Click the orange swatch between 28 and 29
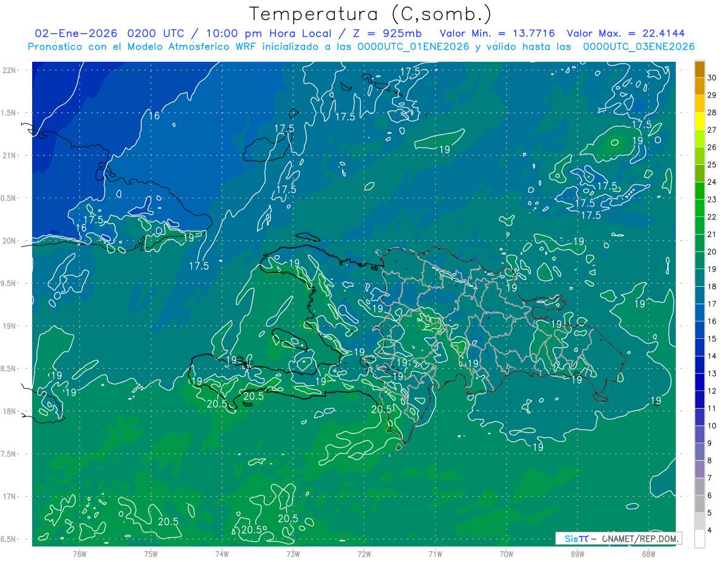Viewport: 728px width, 562px height. tap(699, 104)
